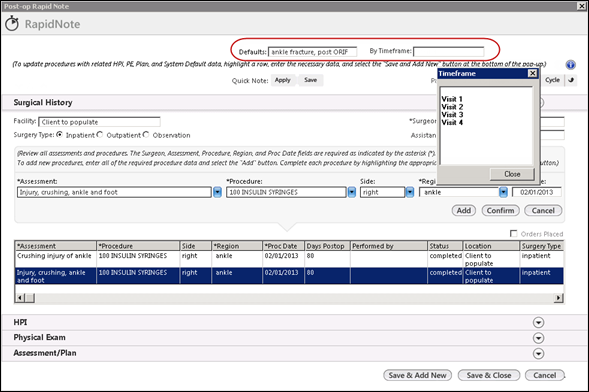Click the By Timeframe input field
Image resolution: width=589 pixels, height=392 pixels.
coord(449,51)
